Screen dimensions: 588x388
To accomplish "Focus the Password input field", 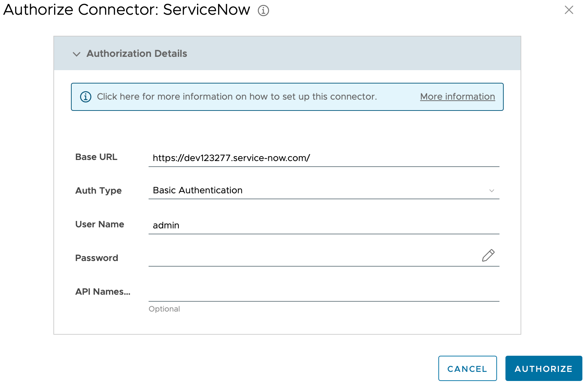I will 313,257.
